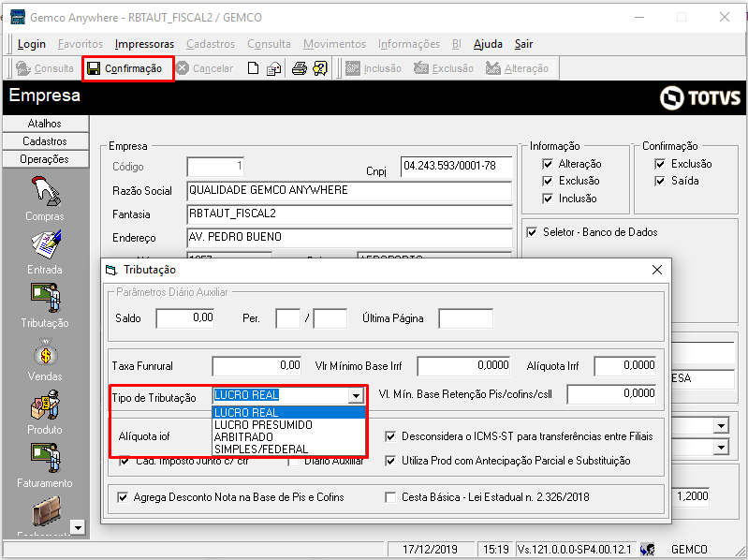Open the Tributação sidebar icon
The width and height of the screenshot is (748, 560).
tap(45, 298)
